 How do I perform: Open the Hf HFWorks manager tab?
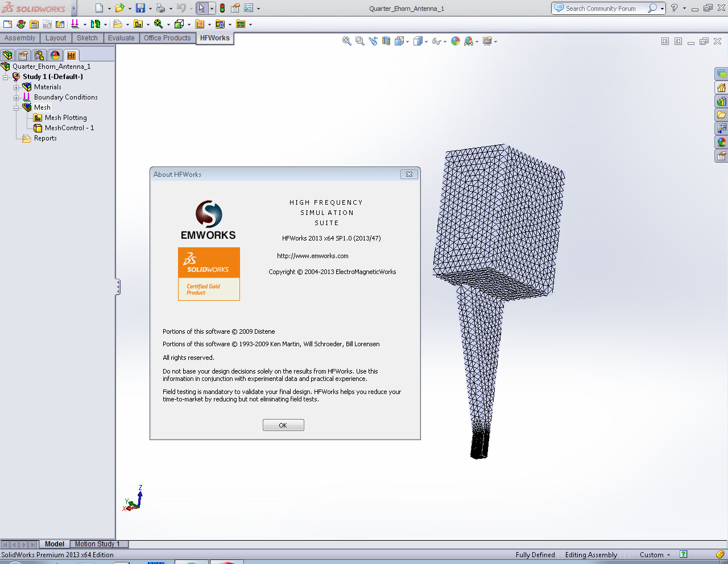(x=71, y=55)
